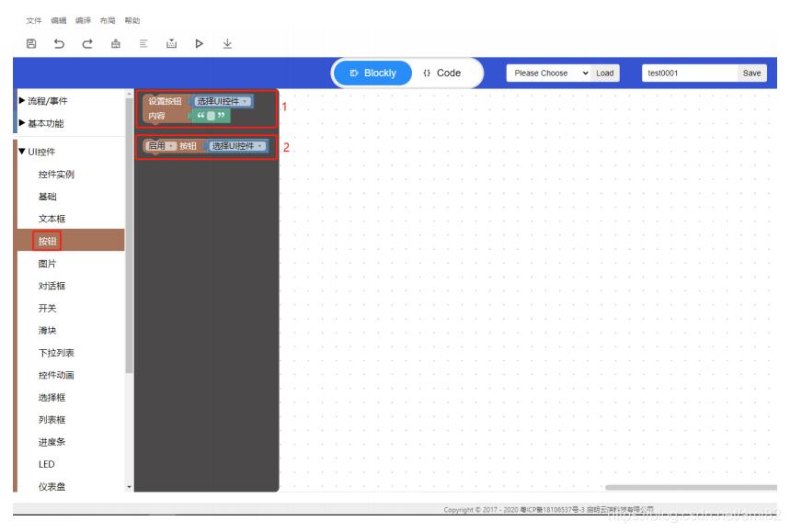The image size is (790, 532).
Task: Click the toolbox scrollbar down arrow
Action: [130, 487]
